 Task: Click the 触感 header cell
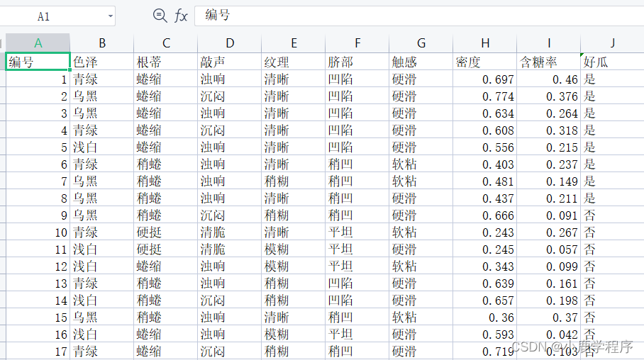coord(421,62)
